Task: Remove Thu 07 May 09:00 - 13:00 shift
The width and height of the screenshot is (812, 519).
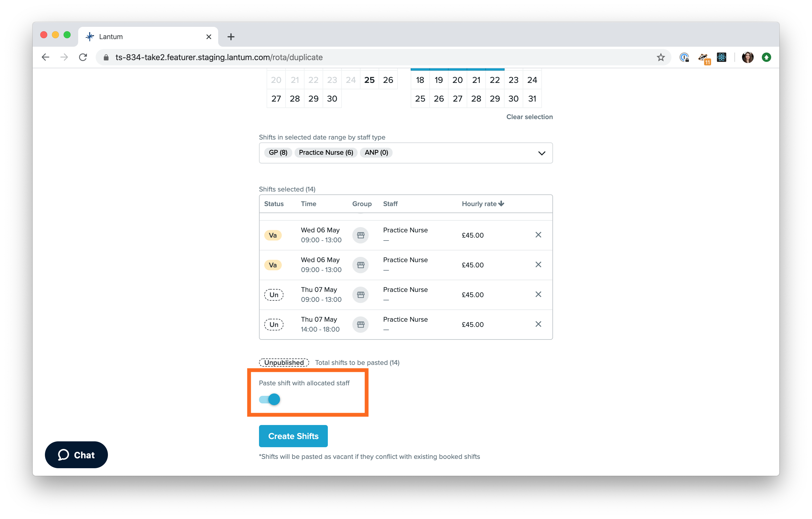Action: tap(538, 294)
